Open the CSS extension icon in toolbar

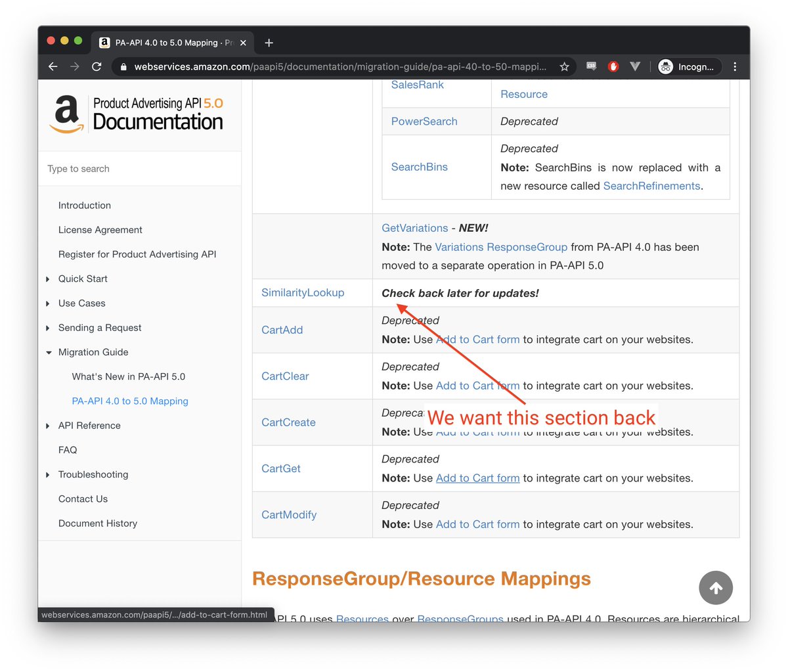point(592,66)
